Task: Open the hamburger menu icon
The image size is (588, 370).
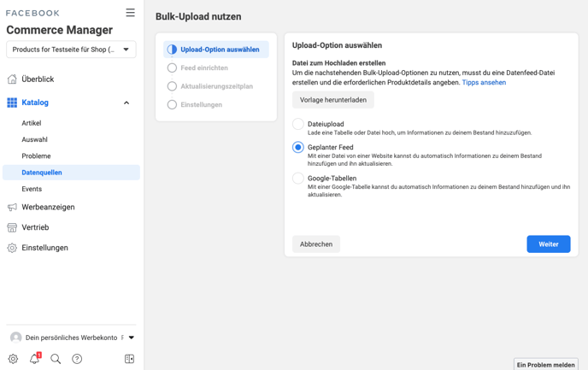Action: click(x=130, y=12)
